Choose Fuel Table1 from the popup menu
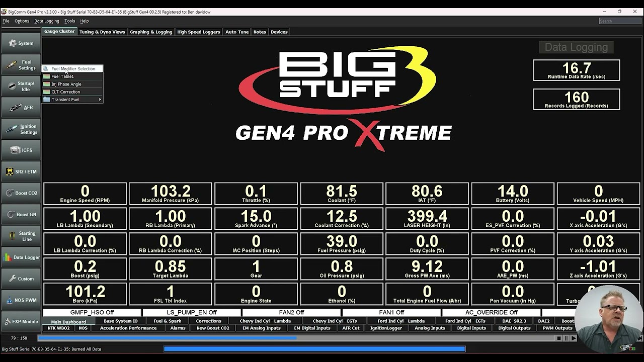 click(x=72, y=76)
